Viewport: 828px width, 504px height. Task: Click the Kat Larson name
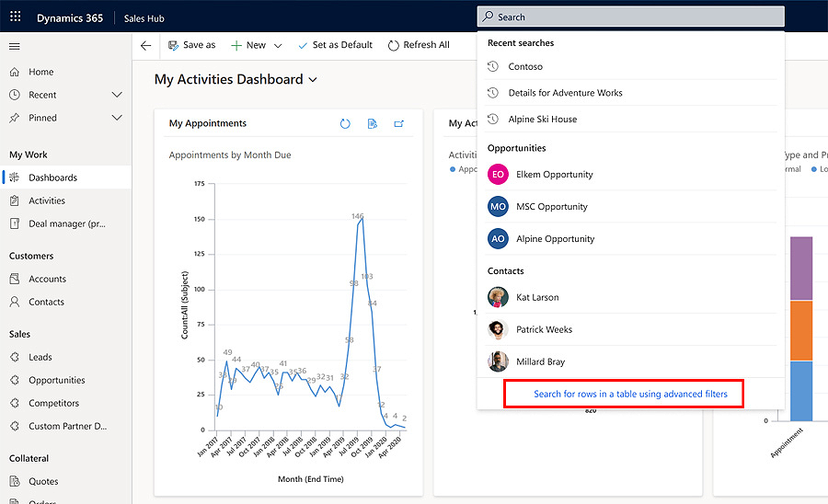pyautogui.click(x=537, y=297)
